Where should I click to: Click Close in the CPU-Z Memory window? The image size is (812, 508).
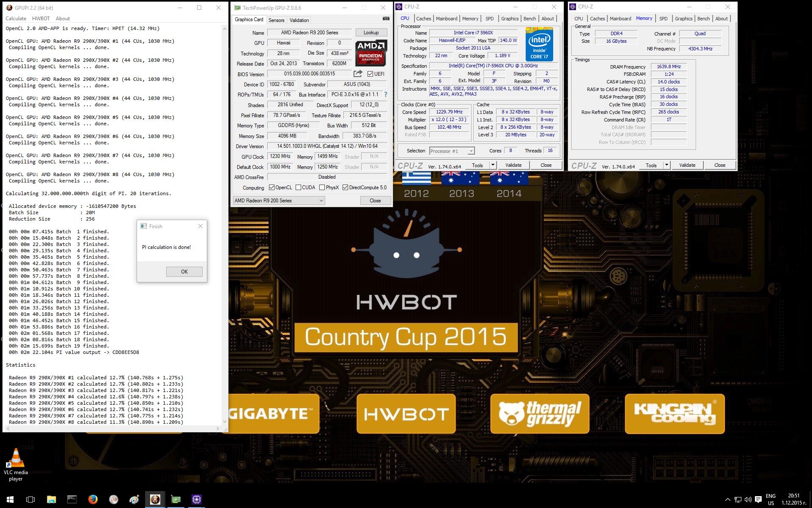(x=720, y=165)
